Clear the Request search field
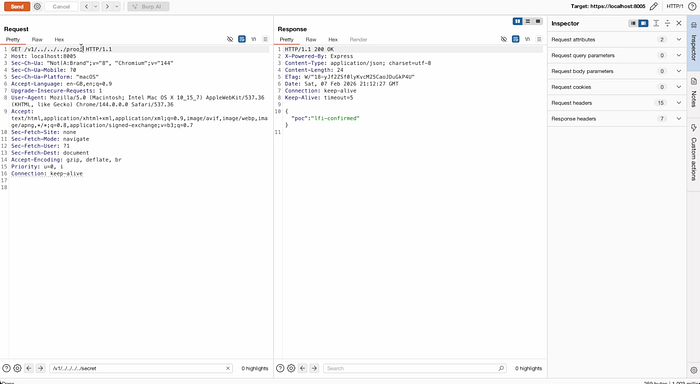Image resolution: width=700 pixels, height=384 pixels. [228, 368]
